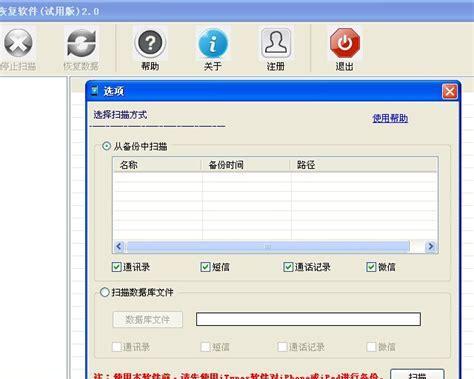
Task: Click the backup list right scroll arrow
Action: (x=431, y=247)
